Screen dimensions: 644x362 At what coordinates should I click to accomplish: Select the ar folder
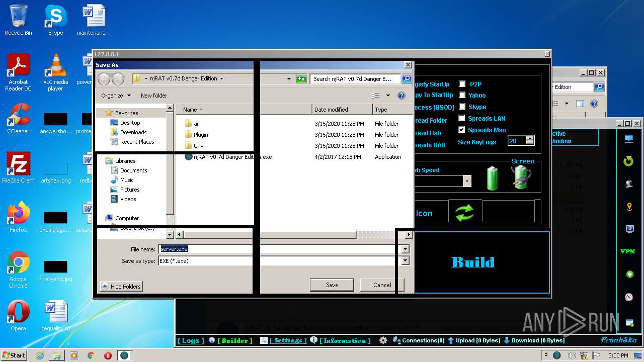[196, 124]
